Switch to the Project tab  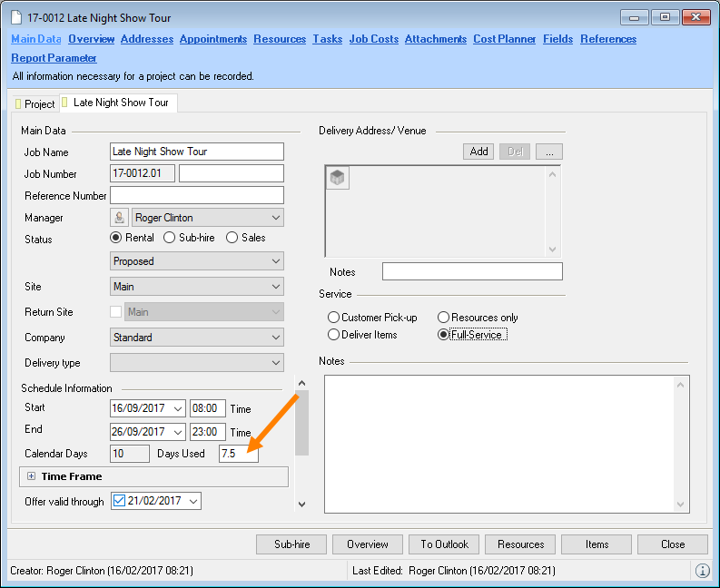pyautogui.click(x=35, y=104)
